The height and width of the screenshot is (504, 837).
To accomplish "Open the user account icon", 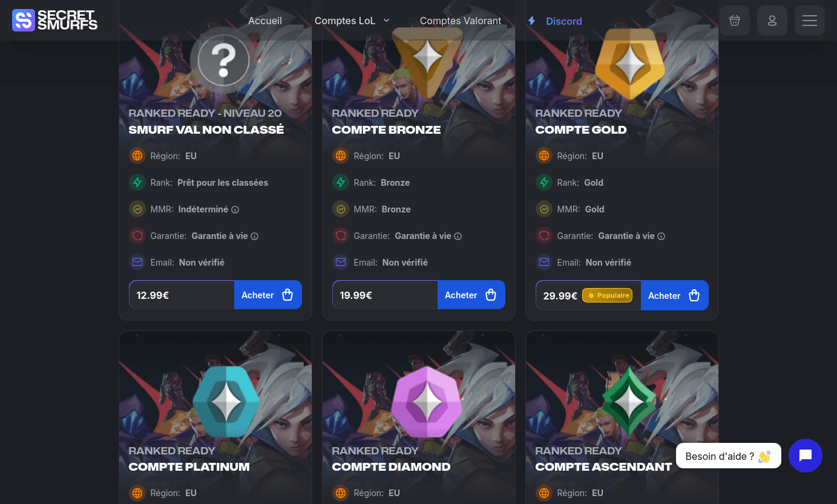I will coord(772,21).
